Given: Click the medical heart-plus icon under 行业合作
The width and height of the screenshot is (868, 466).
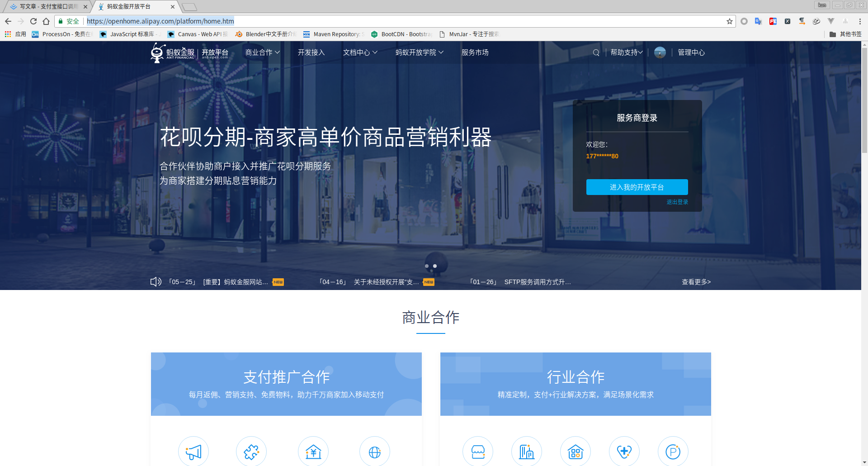Looking at the screenshot, I should point(624,452).
